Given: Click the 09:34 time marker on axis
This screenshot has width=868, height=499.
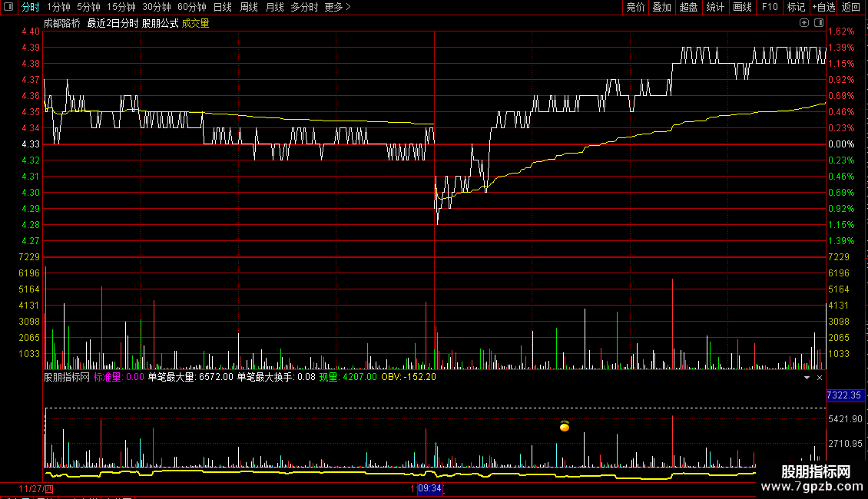Looking at the screenshot, I should [429, 488].
